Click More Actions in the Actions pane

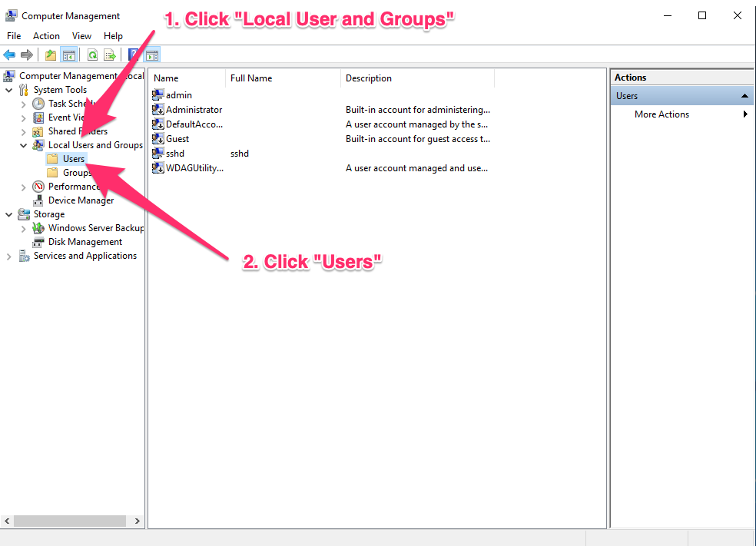click(661, 114)
